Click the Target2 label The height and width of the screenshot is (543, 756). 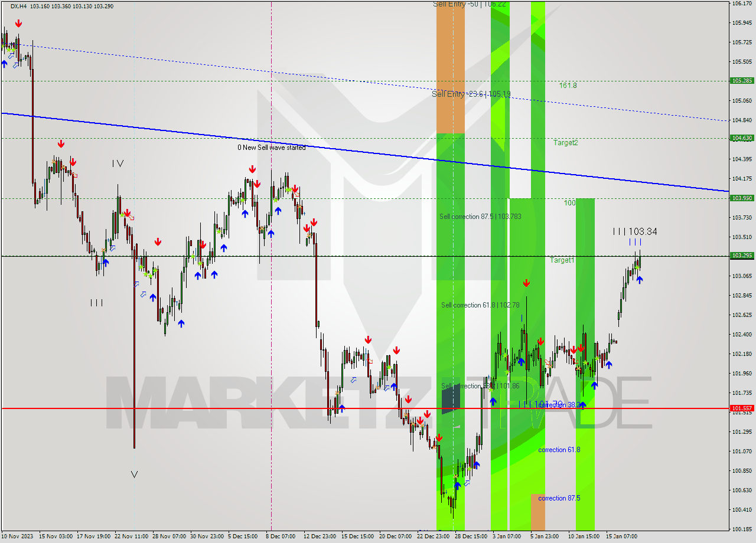pos(565,143)
